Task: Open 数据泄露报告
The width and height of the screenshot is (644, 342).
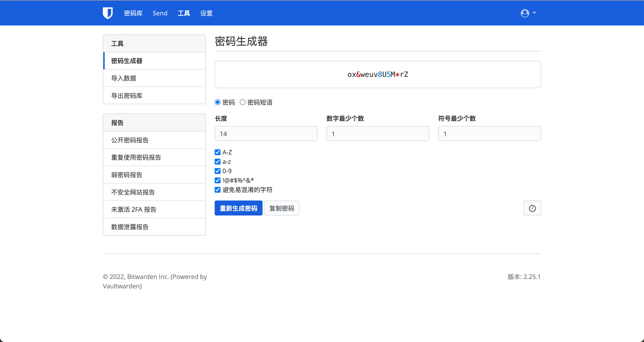Action: click(154, 227)
